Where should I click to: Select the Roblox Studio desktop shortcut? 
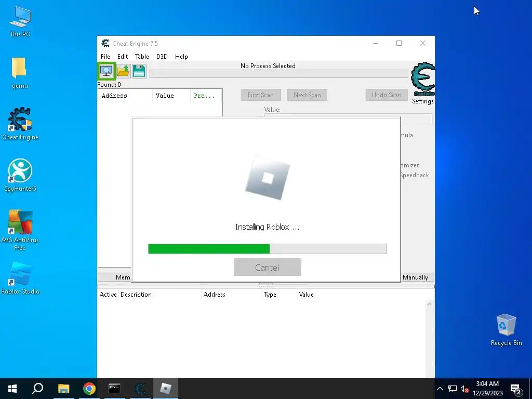pos(20,278)
